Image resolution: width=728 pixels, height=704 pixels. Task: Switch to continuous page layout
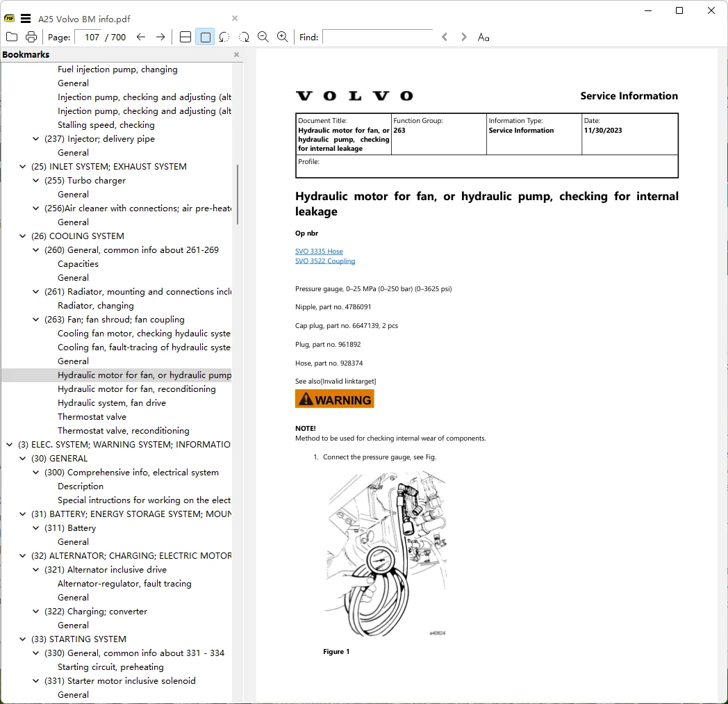pyautogui.click(x=185, y=37)
